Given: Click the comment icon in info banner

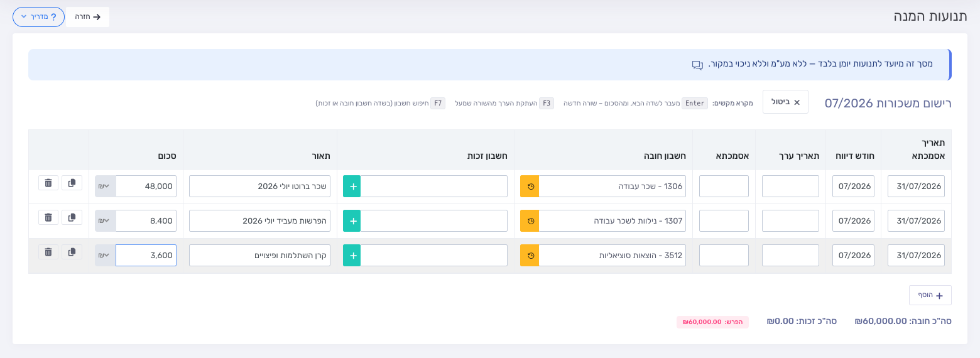Looking at the screenshot, I should (697, 65).
